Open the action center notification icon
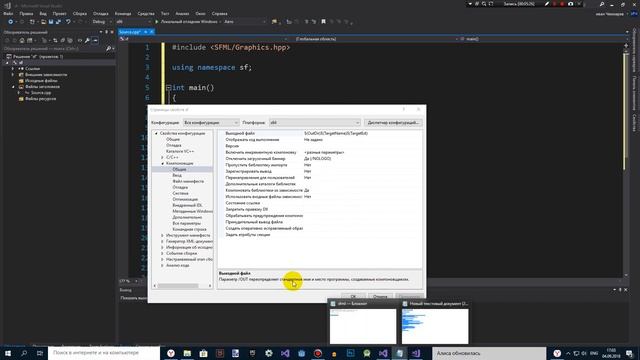Screen dimensions: 640x360 pos(629,353)
